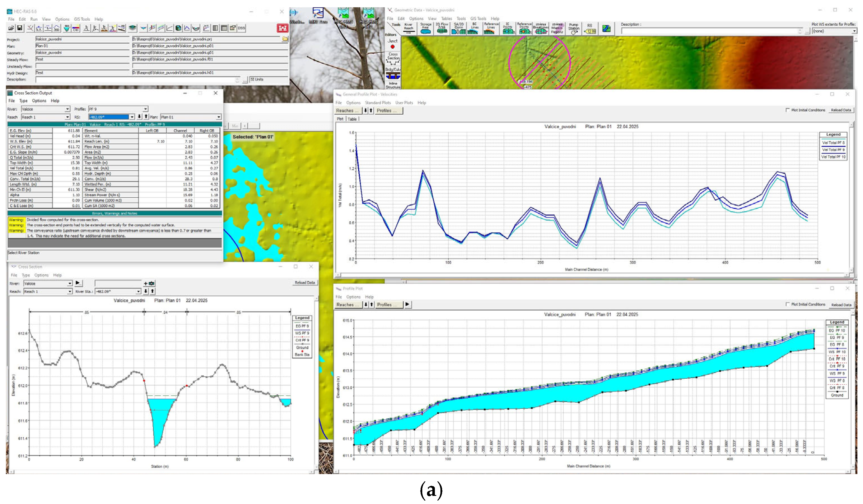Expand River Sta. dropdown in Cross Section
The image size is (863, 504).
pyautogui.click(x=138, y=291)
